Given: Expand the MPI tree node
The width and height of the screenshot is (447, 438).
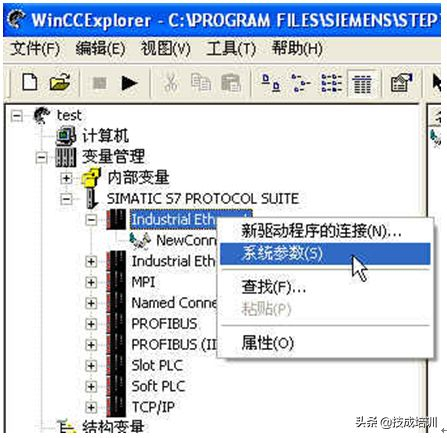Looking at the screenshot, I should [91, 282].
